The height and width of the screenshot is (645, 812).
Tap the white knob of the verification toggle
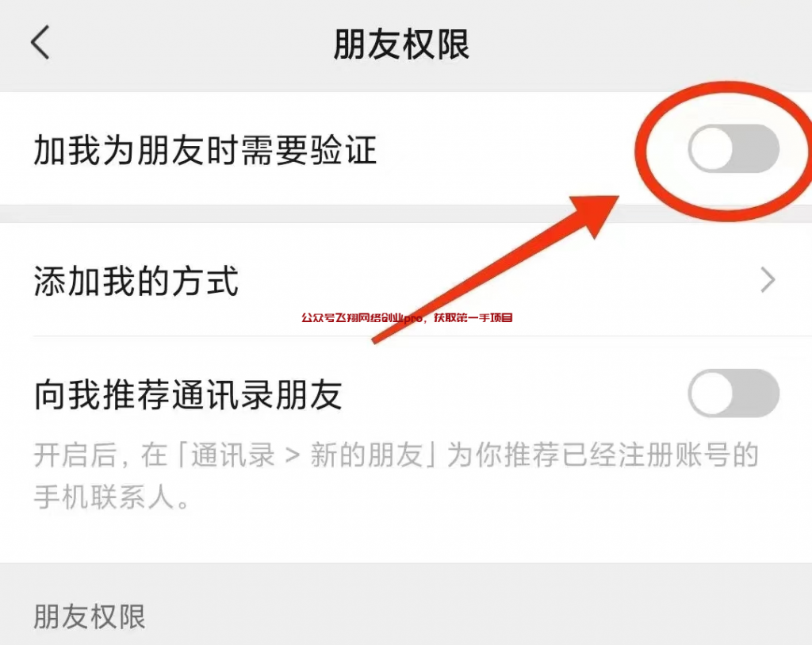[x=712, y=148]
